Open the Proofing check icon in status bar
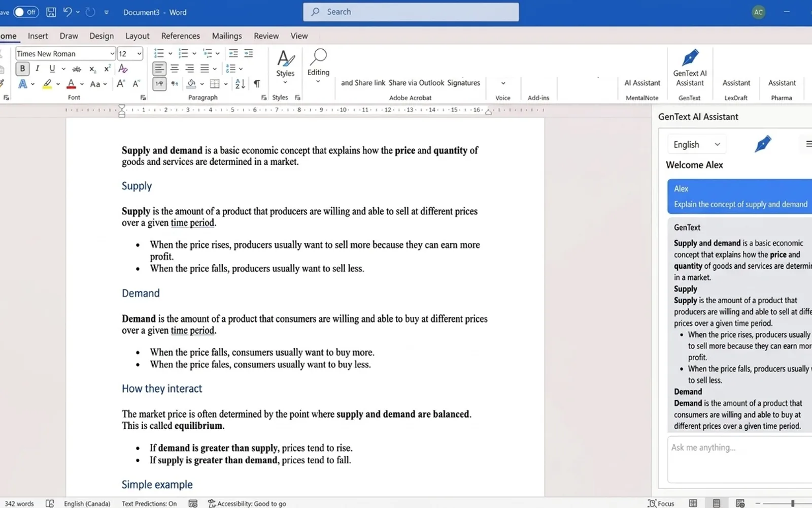This screenshot has height=508, width=812. (50, 503)
